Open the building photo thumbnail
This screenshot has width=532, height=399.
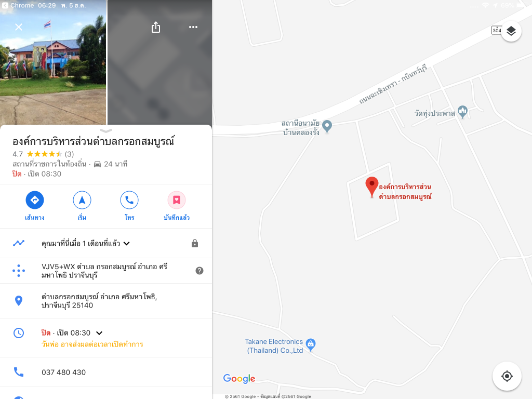53,62
